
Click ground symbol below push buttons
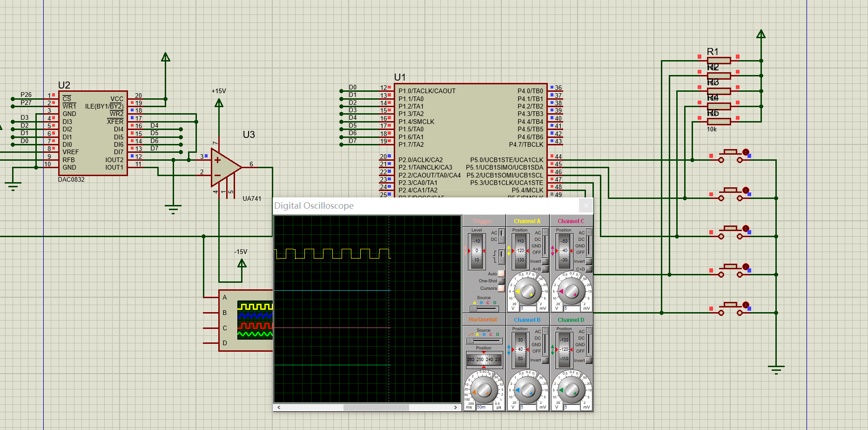pos(776,370)
